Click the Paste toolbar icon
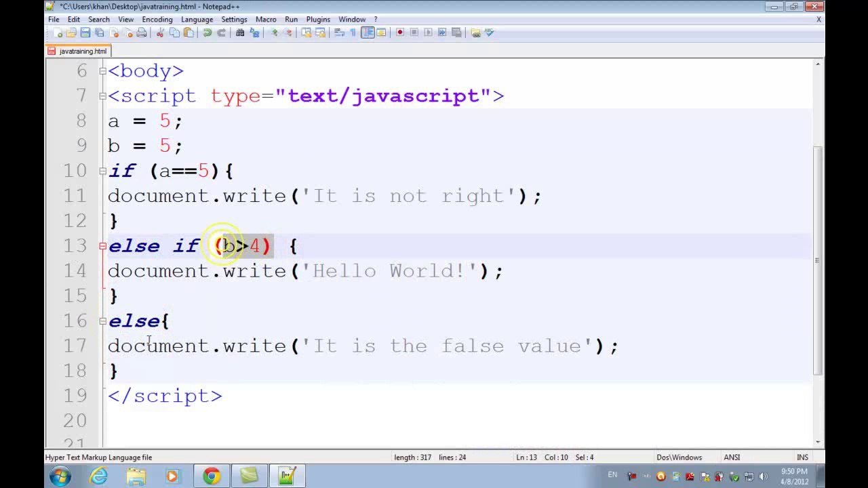 pyautogui.click(x=188, y=33)
